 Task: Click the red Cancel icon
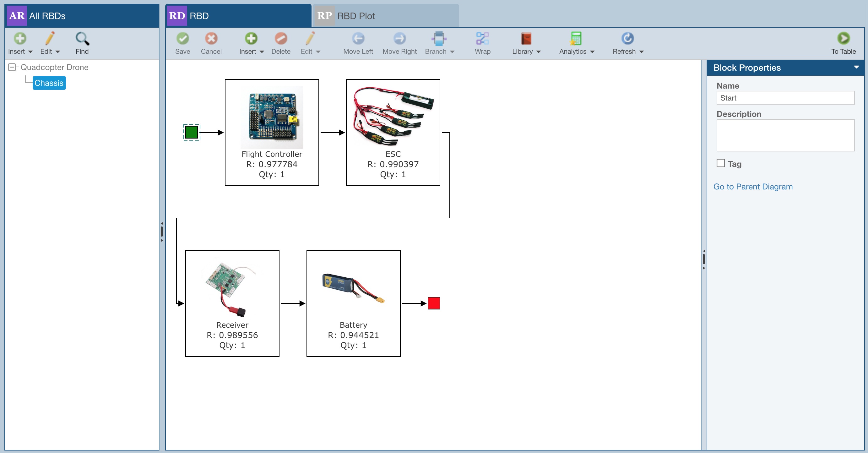(x=211, y=38)
